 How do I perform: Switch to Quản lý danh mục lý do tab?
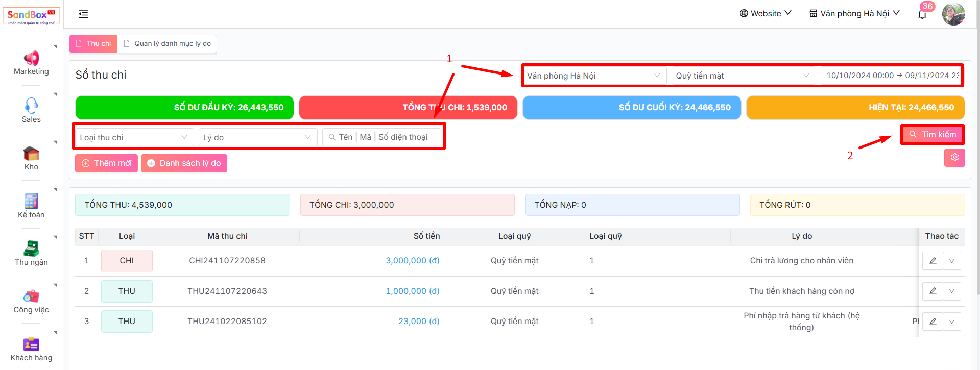pyautogui.click(x=167, y=43)
